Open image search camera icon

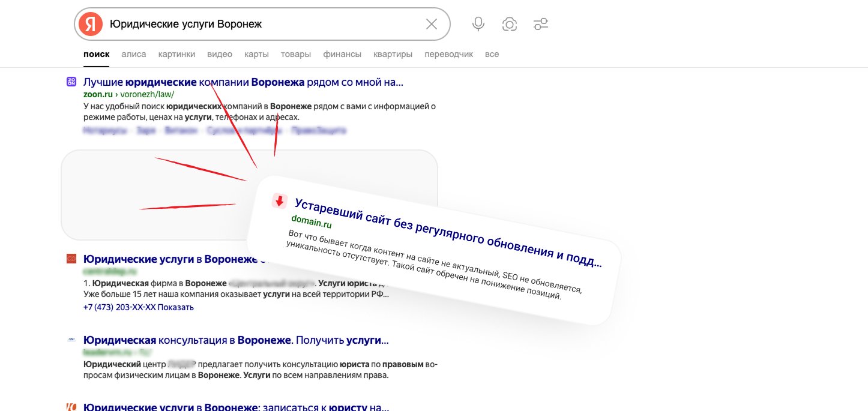(510, 24)
